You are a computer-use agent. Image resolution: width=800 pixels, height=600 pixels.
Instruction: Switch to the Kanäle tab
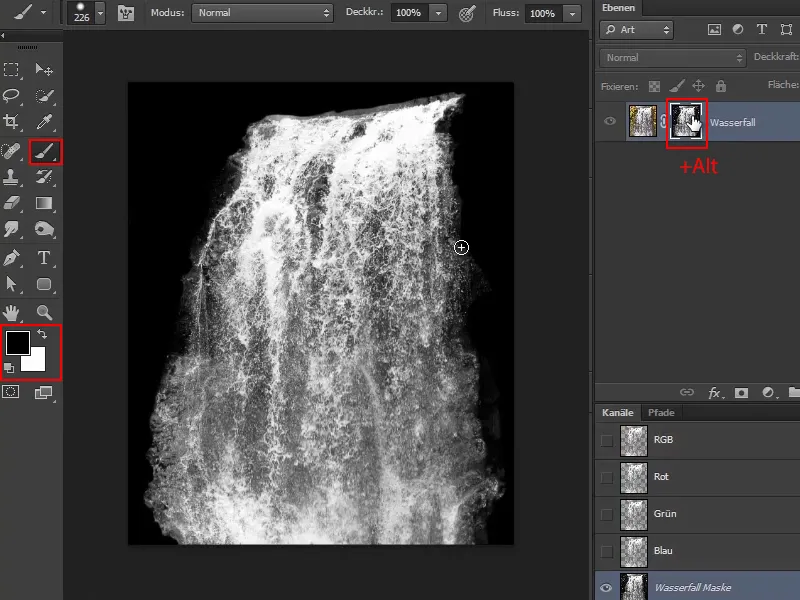click(617, 413)
